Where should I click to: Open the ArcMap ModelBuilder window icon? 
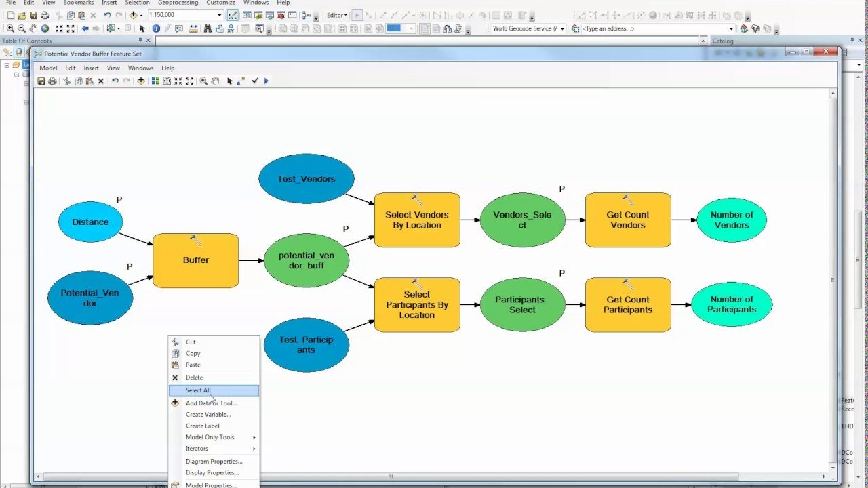[x=307, y=15]
